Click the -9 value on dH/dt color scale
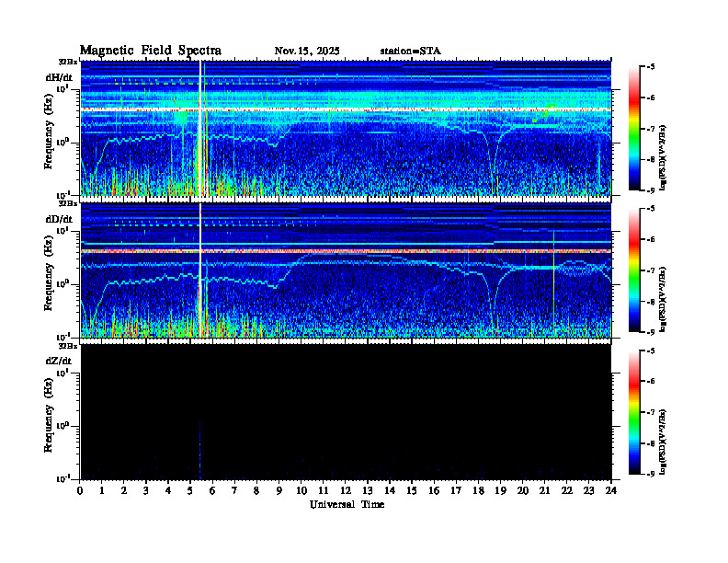The width and height of the screenshot is (728, 563). pos(651,190)
